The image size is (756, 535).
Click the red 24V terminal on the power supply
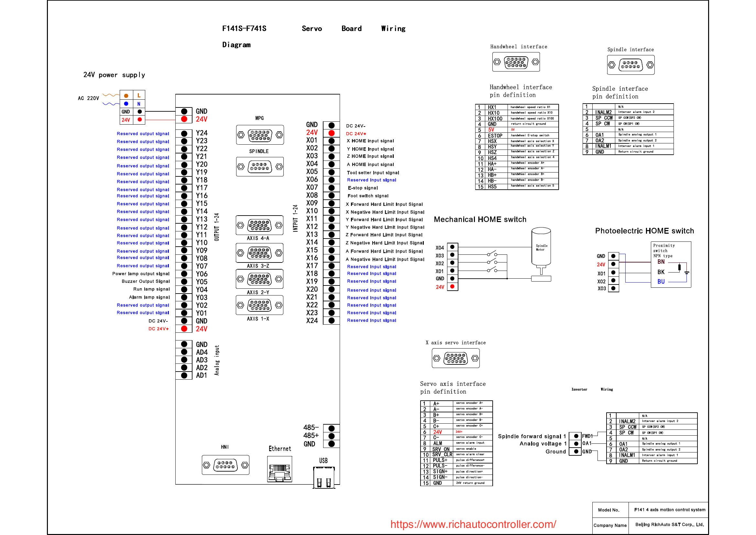[x=140, y=119]
